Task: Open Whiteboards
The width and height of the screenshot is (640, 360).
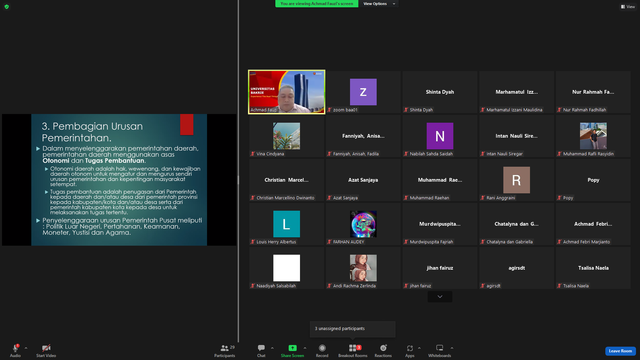Action: (440, 350)
